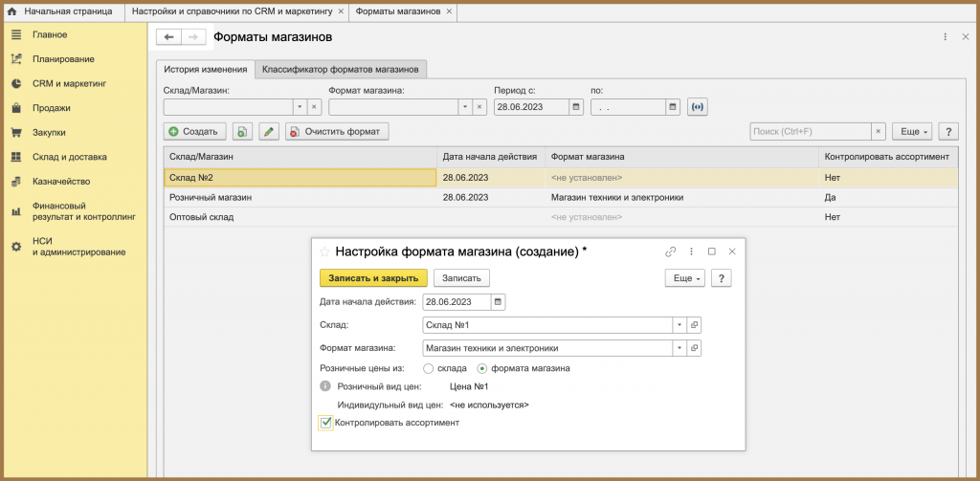
Task: Get link to the dialog object
Action: coord(671,251)
